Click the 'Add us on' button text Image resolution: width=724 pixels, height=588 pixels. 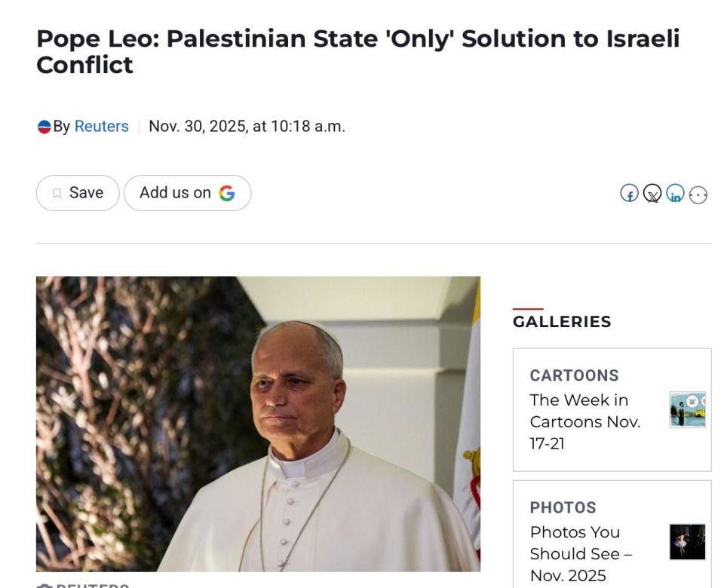175,193
